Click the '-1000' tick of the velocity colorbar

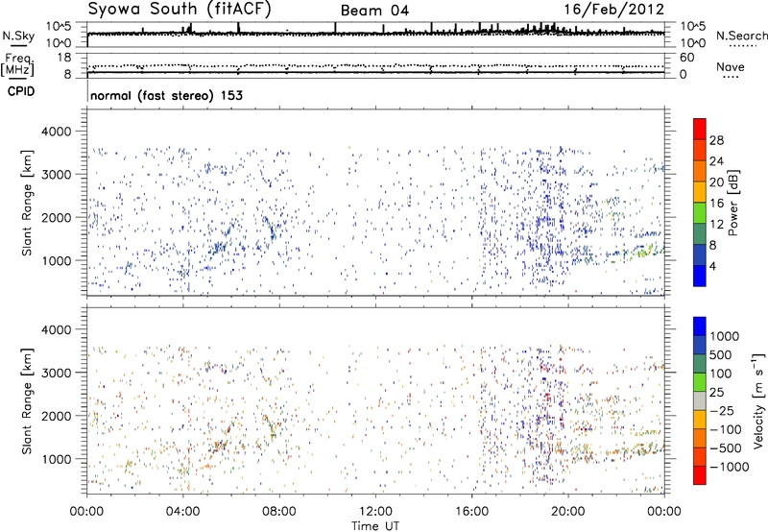[730, 467]
